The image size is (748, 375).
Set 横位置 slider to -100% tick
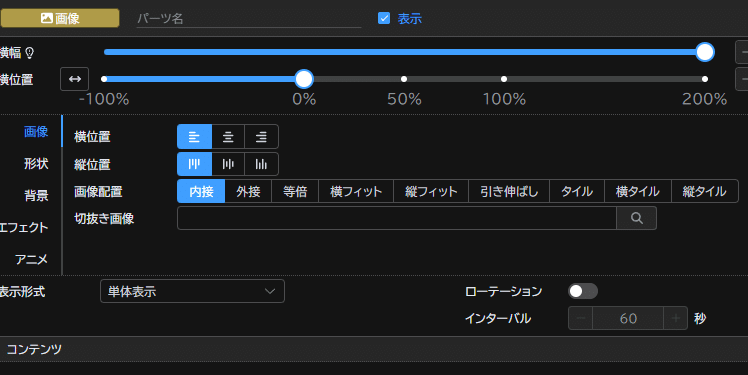tap(104, 79)
